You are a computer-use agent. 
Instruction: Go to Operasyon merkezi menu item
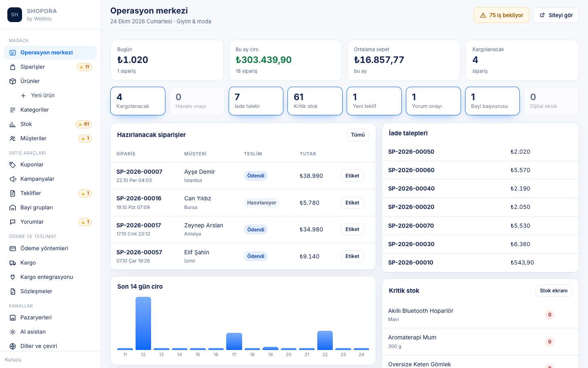(50, 53)
